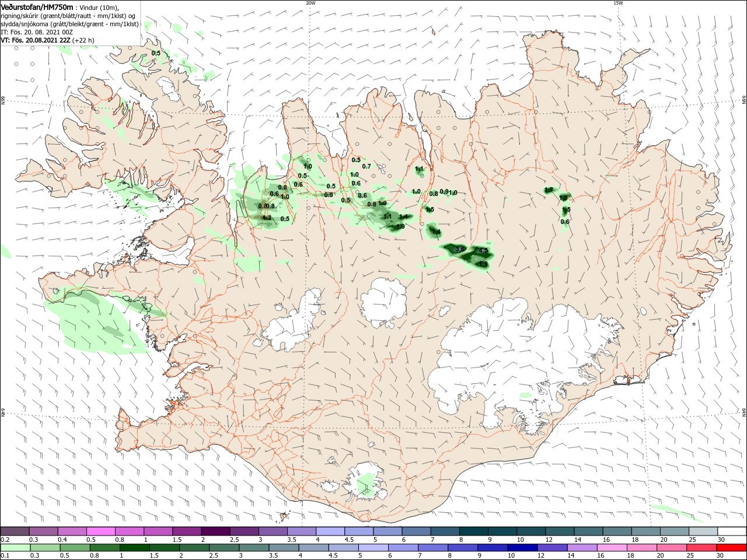The image size is (747, 560).
Task: Click the 1.7 precipitation value on the map
Action: [549, 190]
